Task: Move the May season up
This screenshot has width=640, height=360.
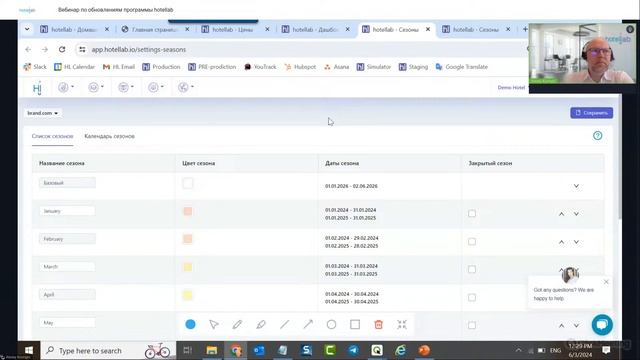Action: pyautogui.click(x=562, y=326)
